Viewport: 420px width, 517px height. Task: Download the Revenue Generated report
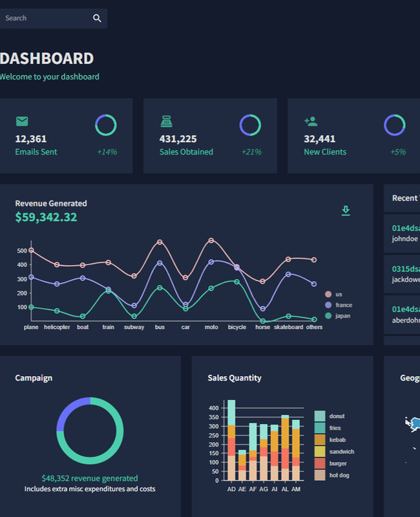tap(346, 211)
